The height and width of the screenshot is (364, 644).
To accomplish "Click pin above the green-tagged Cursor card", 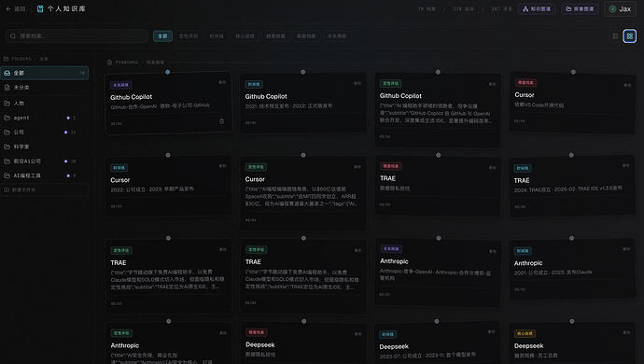I will point(303,155).
